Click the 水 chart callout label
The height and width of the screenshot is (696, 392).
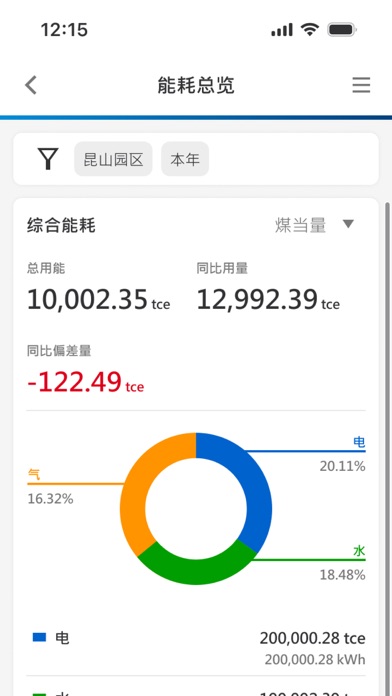359,551
